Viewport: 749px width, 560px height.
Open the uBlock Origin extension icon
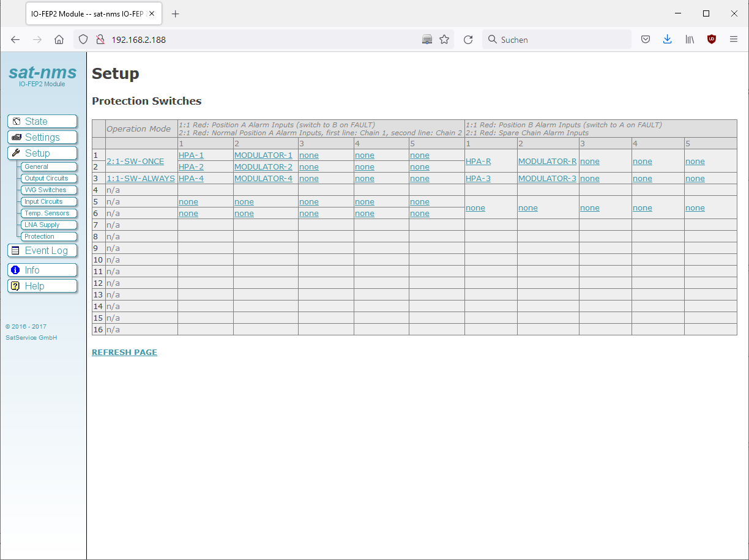point(711,40)
